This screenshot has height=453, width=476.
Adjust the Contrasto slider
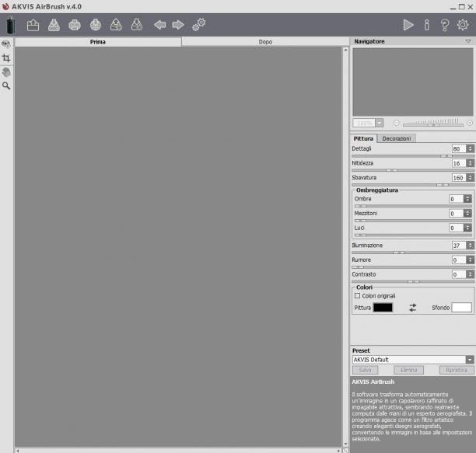[413, 281]
